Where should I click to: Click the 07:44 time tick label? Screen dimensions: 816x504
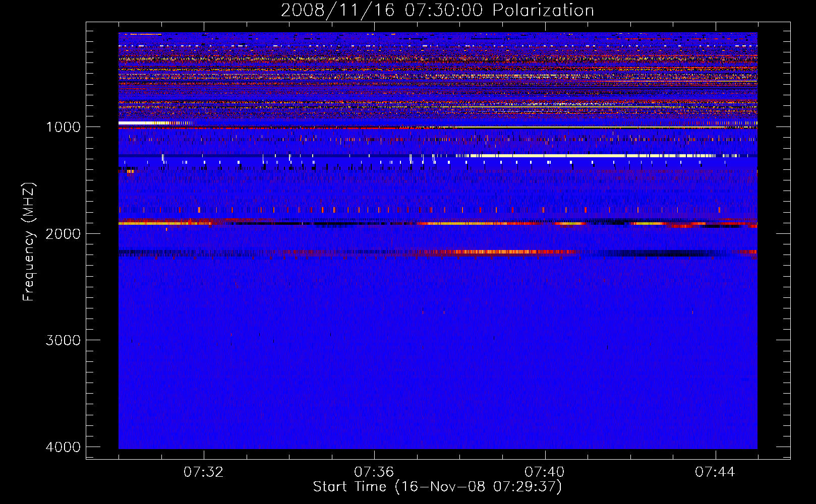point(715,472)
